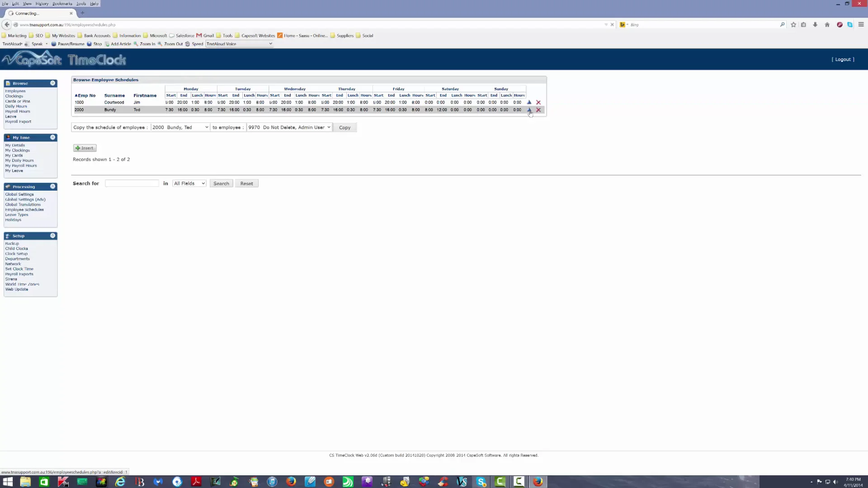Click the Insert button
Image resolution: width=868 pixels, height=488 pixels.
[x=85, y=148]
